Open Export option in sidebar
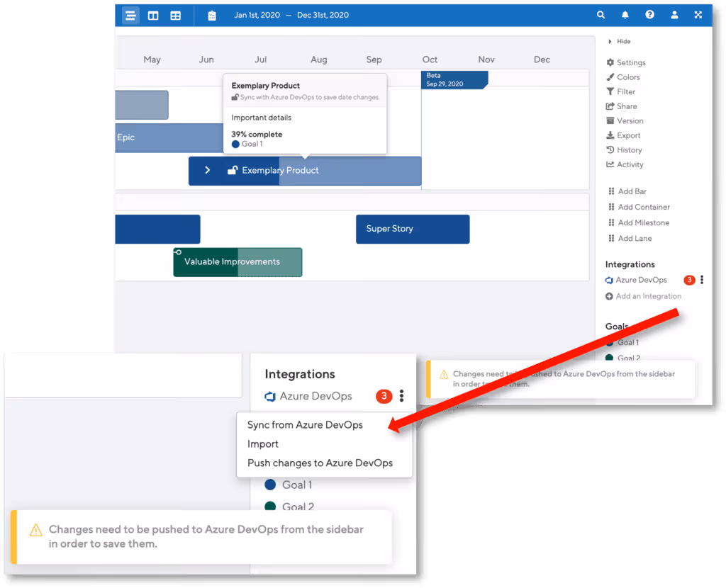The height and width of the screenshot is (588, 726). (624, 135)
